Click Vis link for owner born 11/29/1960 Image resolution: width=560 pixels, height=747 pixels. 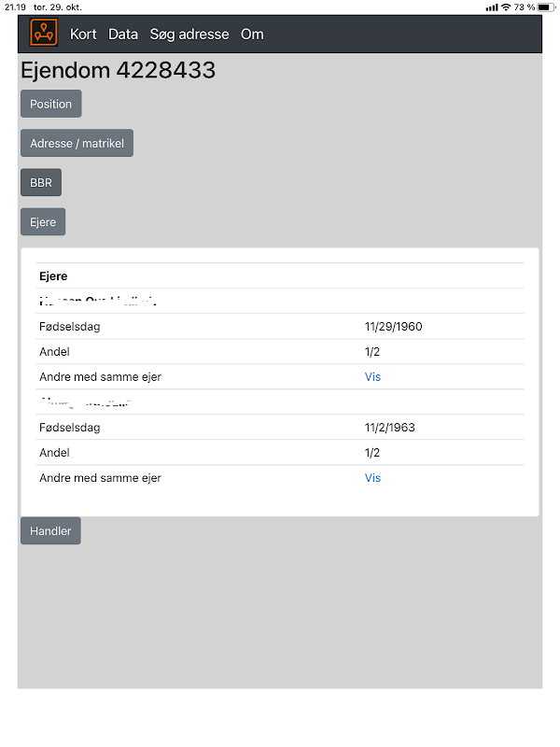pyautogui.click(x=372, y=377)
